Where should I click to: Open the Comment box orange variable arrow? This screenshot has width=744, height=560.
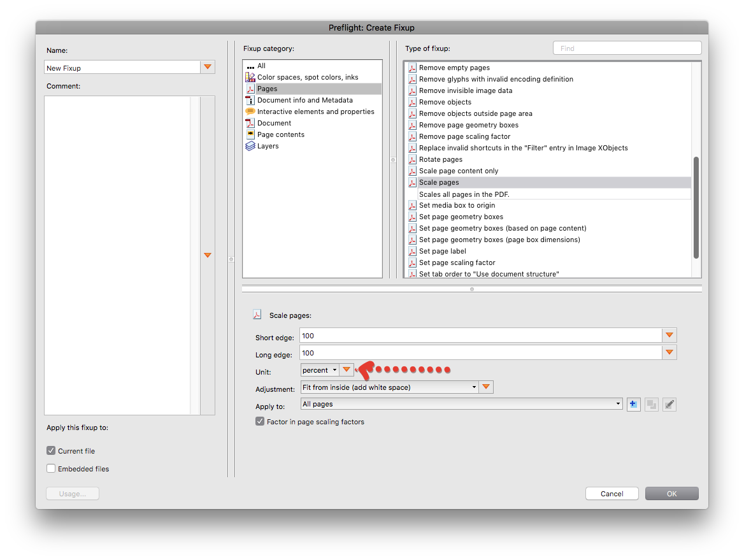pyautogui.click(x=208, y=255)
